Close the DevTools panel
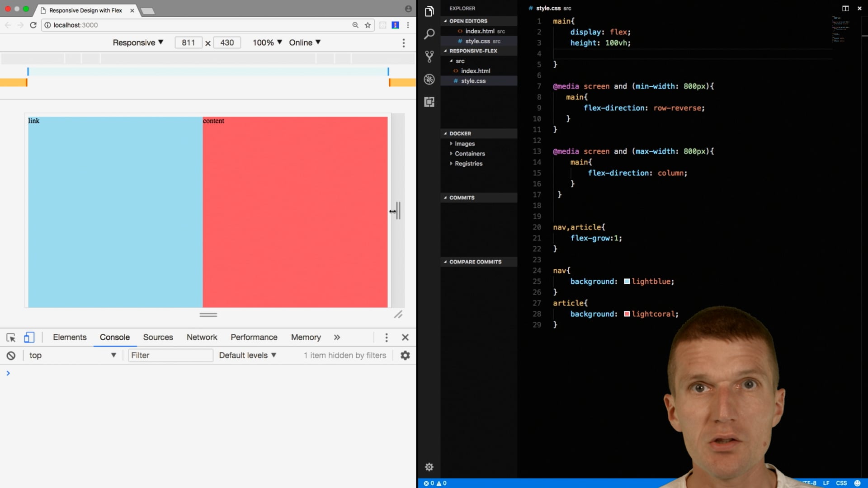The image size is (868, 488). tap(405, 338)
